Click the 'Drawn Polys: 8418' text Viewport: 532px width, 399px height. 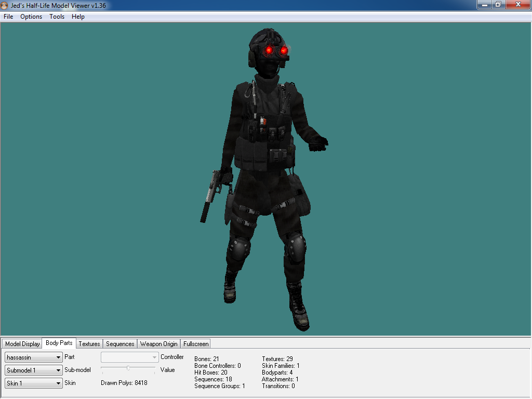124,383
